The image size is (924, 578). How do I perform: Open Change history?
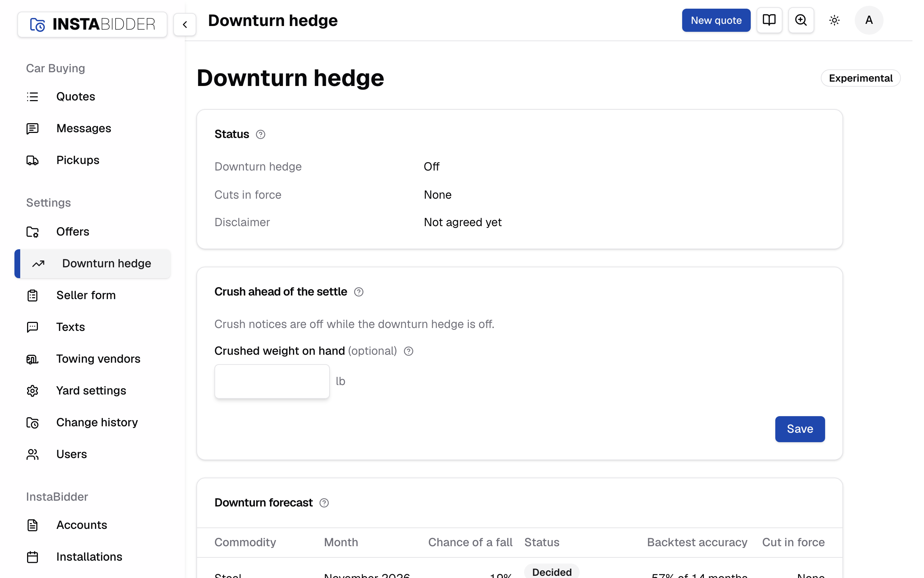click(97, 422)
